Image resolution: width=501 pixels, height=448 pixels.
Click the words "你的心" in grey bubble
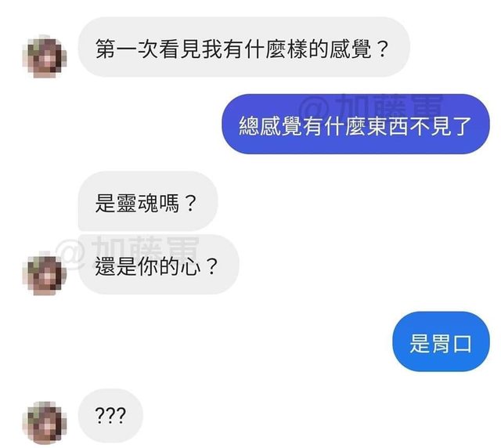pos(169,267)
